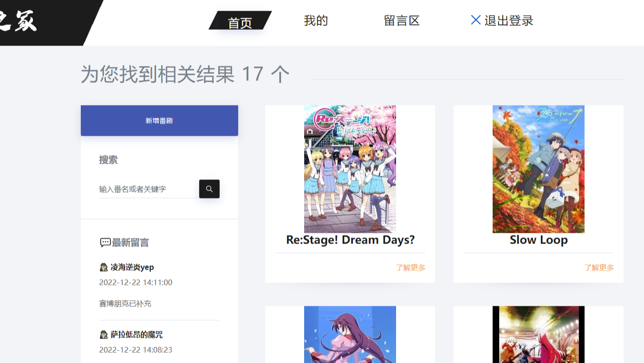Click the 搜索 heading
Screen dimensions: 644x363
click(108, 160)
